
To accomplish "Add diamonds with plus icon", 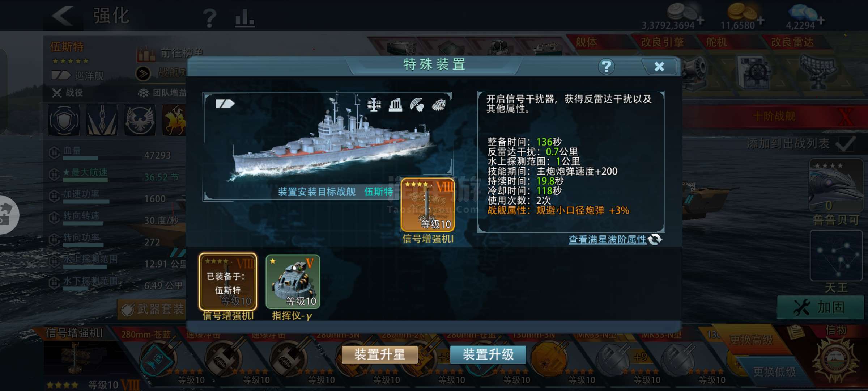I will click(821, 21).
